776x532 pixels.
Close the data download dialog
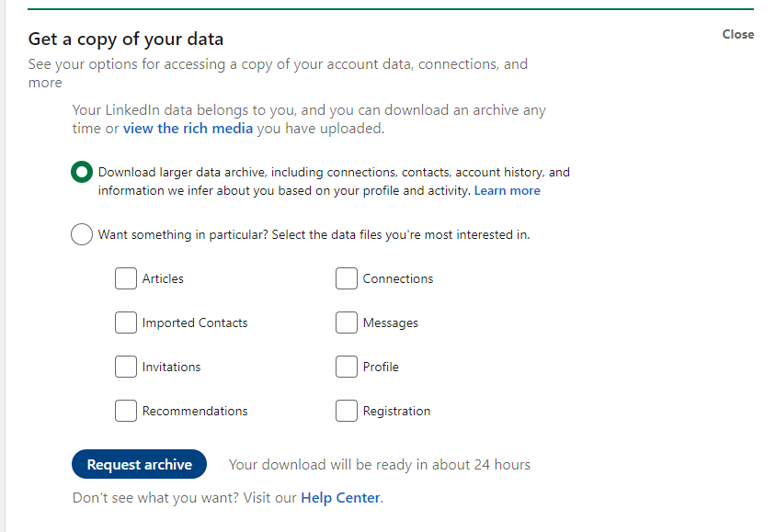click(737, 34)
